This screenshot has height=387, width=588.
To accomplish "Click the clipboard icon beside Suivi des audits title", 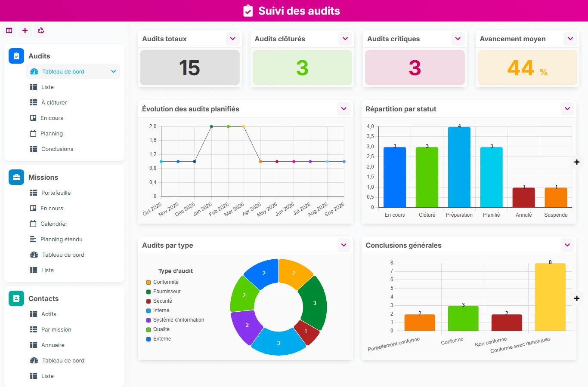I will 248,11.
